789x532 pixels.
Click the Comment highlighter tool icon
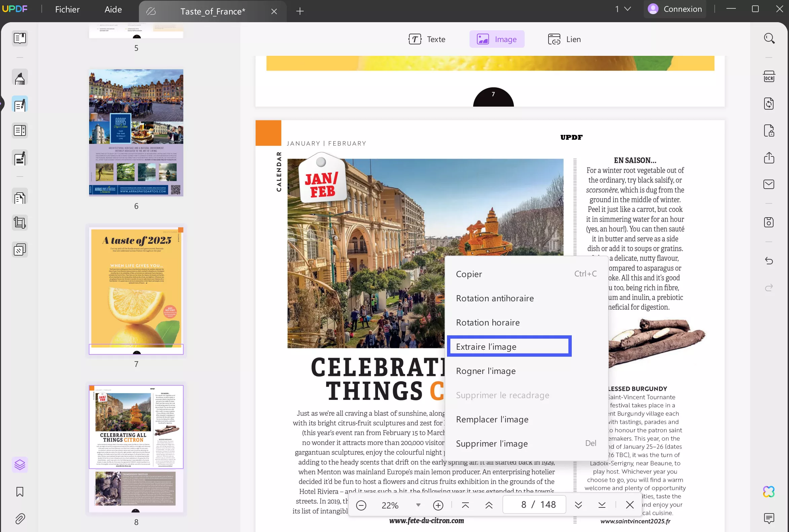point(20,78)
